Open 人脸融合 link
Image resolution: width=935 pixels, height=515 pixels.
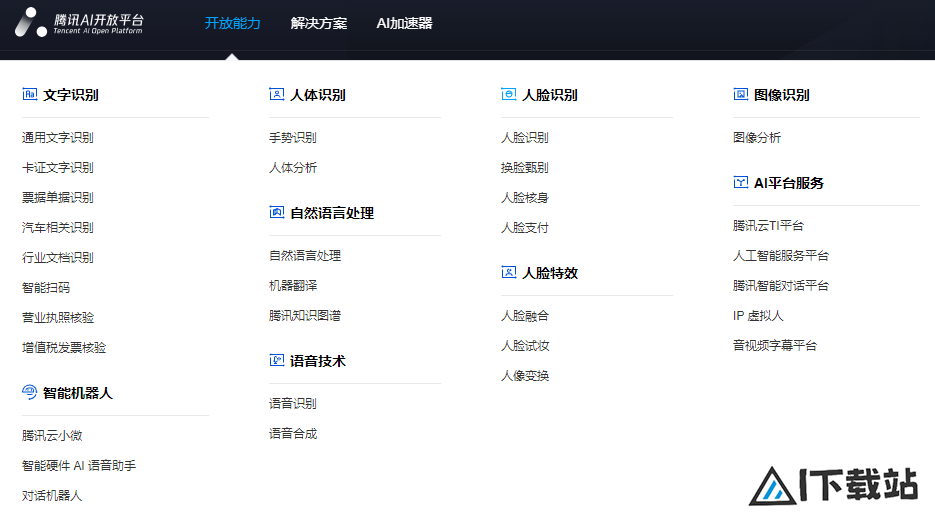point(525,316)
